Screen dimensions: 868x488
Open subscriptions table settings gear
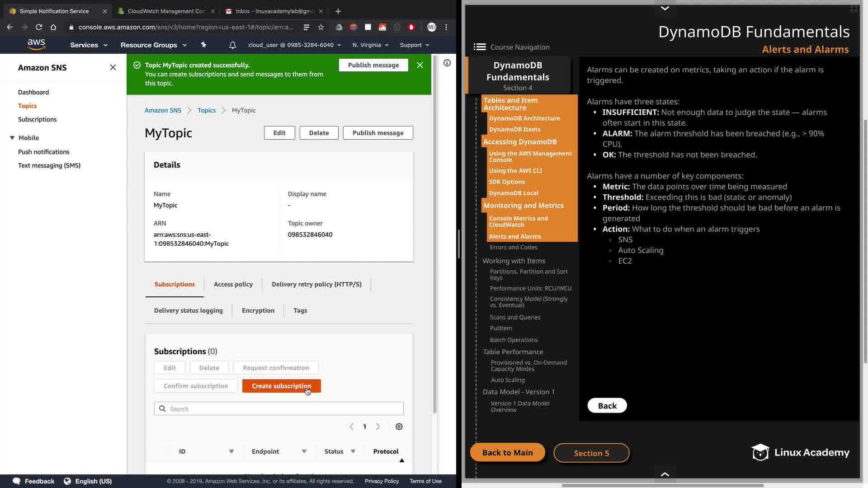pyautogui.click(x=399, y=427)
